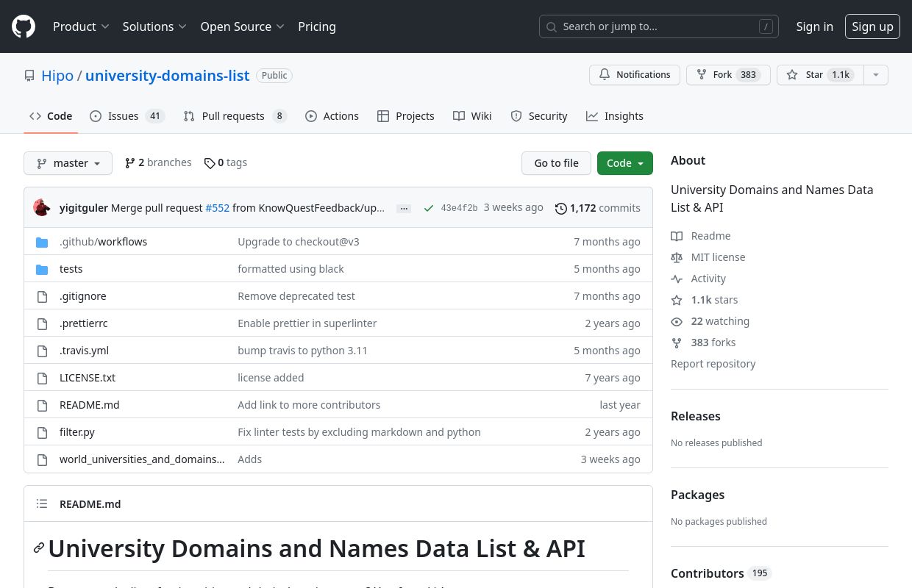Viewport: 912px width, 588px height.
Task: Open the 'formatted using black' commit message
Action: click(x=291, y=269)
